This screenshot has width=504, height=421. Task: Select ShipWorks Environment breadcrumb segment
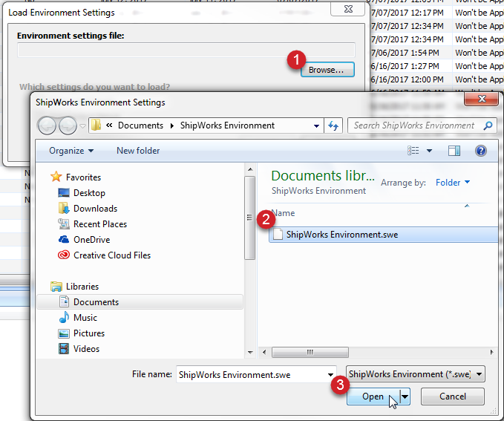click(227, 125)
